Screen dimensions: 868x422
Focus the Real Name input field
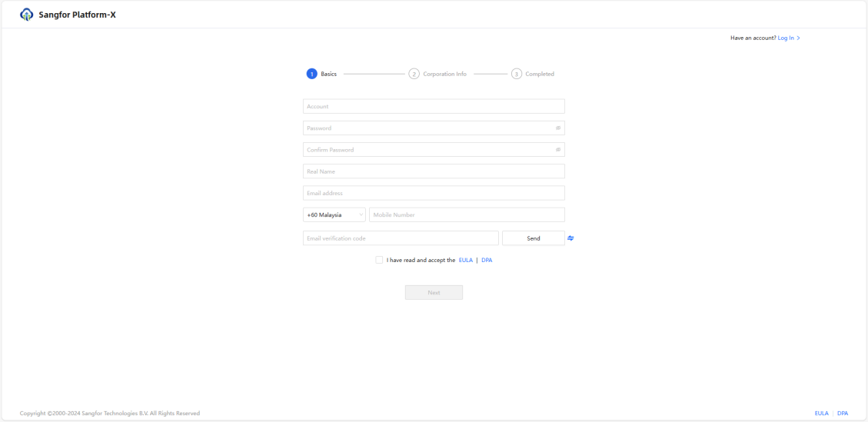434,171
